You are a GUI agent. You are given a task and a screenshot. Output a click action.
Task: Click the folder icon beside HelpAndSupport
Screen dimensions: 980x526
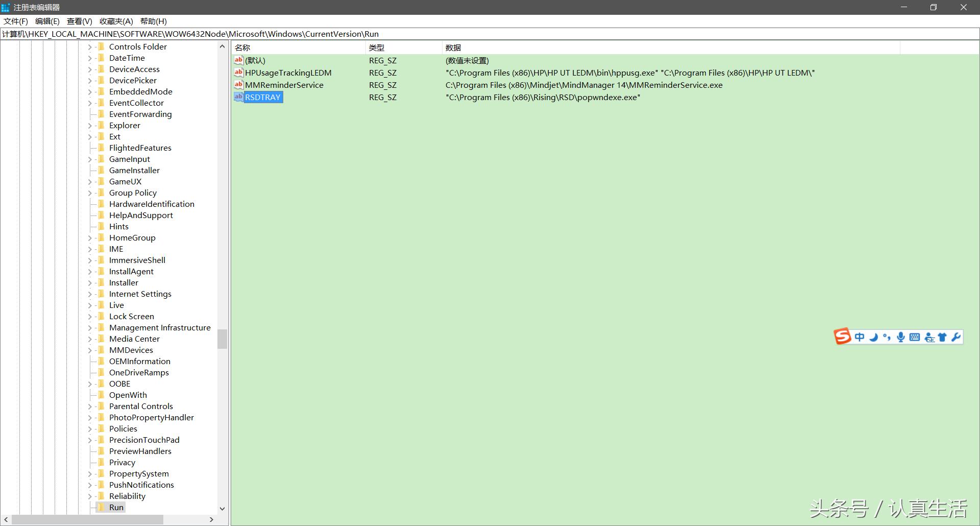point(101,215)
